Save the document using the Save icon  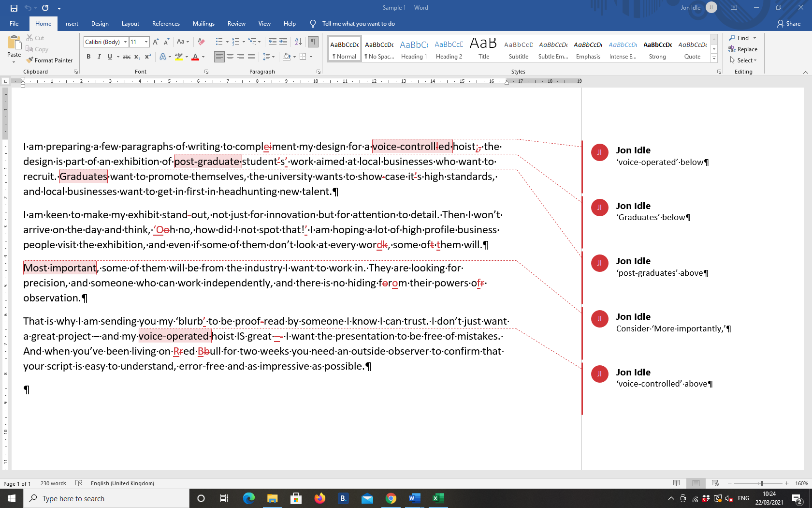14,8
